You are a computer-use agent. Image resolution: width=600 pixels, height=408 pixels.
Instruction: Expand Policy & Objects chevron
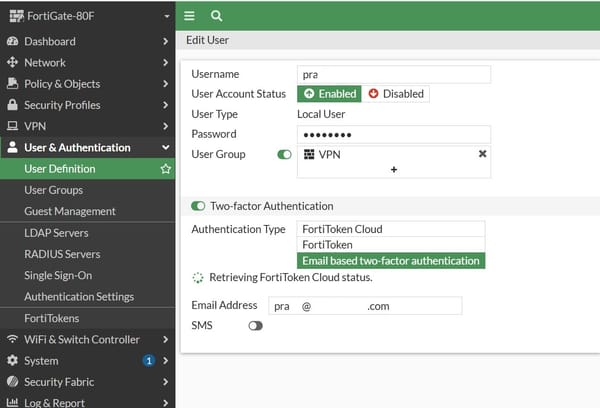tap(165, 83)
